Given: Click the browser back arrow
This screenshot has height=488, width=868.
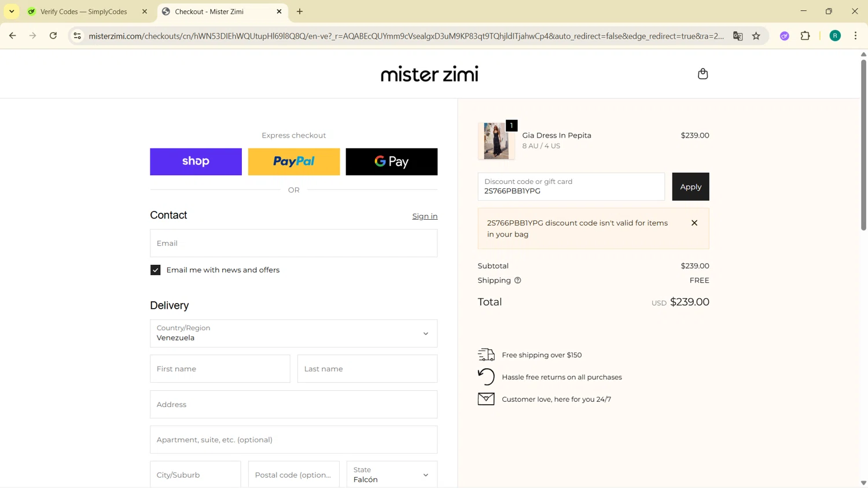Looking at the screenshot, I should [x=12, y=36].
